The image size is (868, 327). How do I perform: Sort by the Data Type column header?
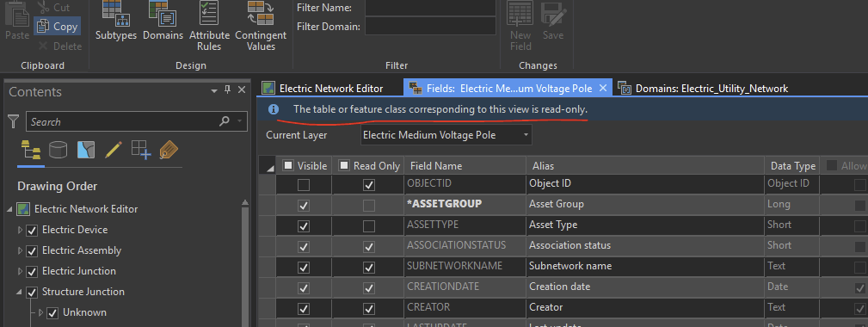[792, 165]
